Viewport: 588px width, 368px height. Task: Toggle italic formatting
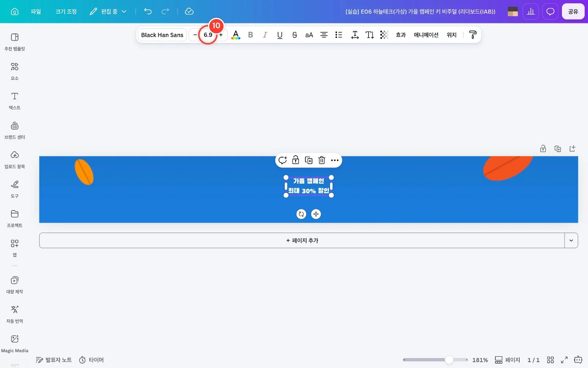pos(265,35)
